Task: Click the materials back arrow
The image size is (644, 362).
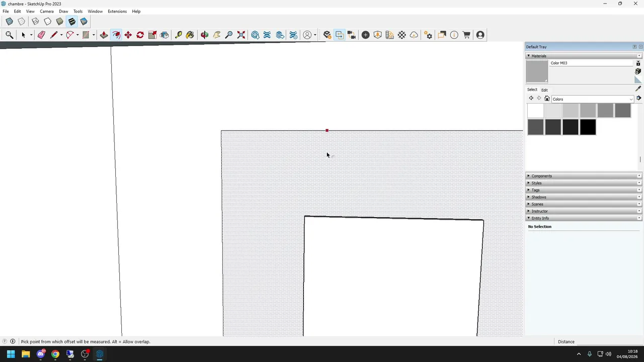Action: tap(531, 99)
